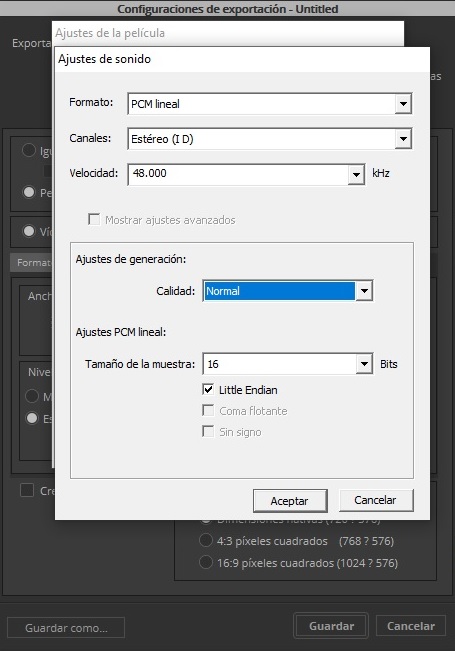
Task: Select the M... radio button under Nive
Action: coord(32,396)
